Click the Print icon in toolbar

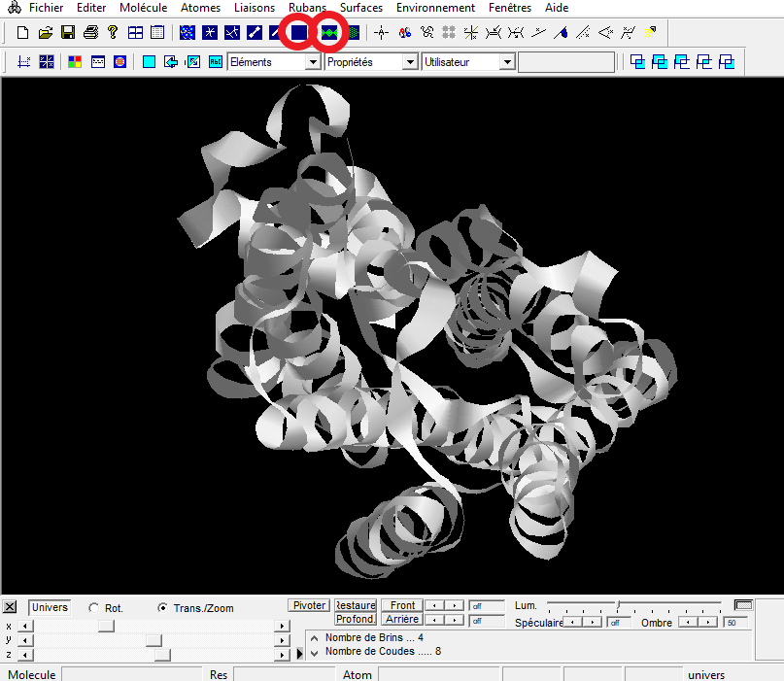90,32
